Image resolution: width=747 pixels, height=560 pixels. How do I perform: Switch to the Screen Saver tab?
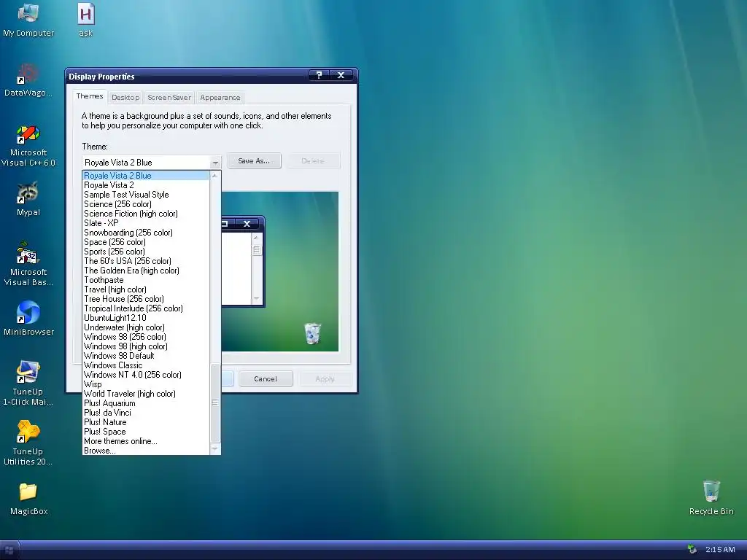point(169,98)
